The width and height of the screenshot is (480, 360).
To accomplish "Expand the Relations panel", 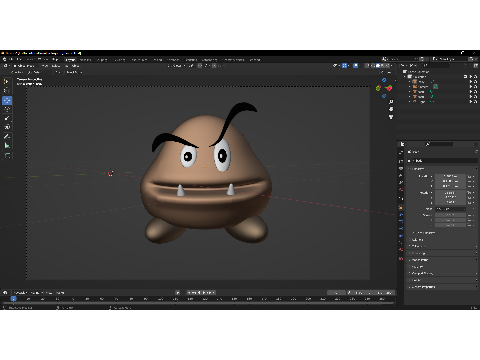I will coord(417,240).
